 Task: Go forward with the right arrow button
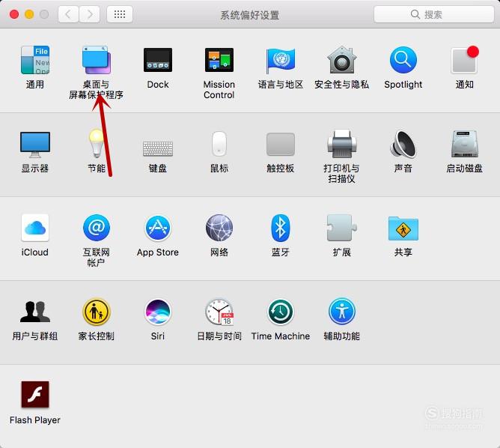(x=90, y=14)
